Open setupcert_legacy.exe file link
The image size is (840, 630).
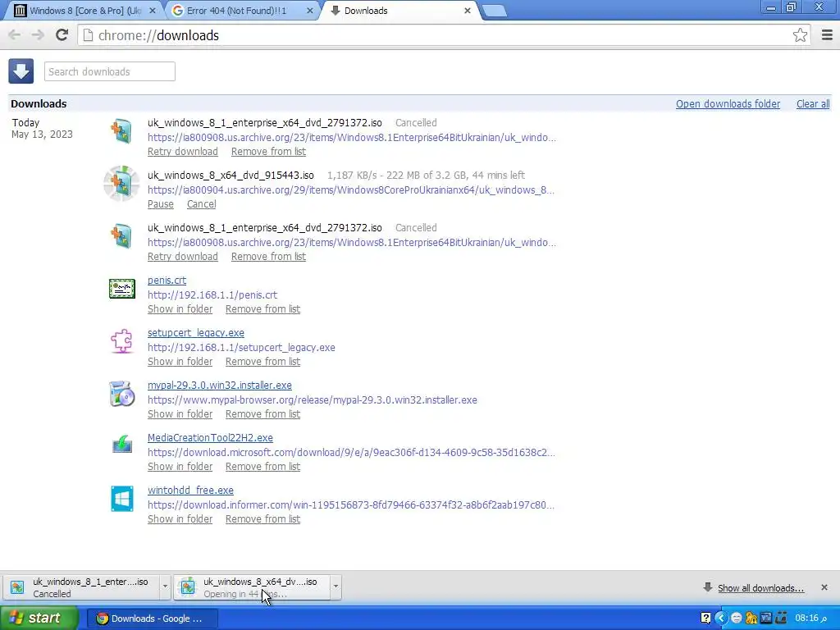[195, 333]
